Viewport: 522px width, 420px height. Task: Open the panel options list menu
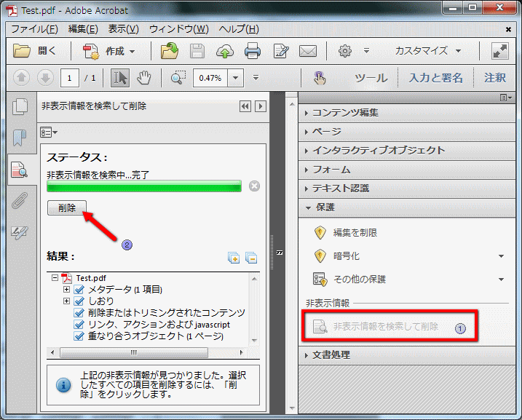[49, 132]
